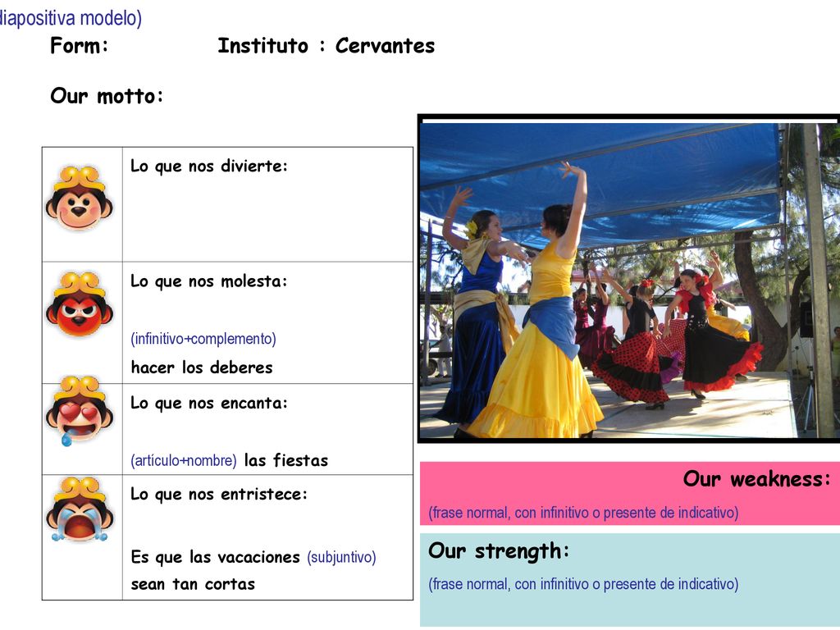Click 'sean tan cortas' text
The width and height of the screenshot is (840, 630).
tap(193, 584)
